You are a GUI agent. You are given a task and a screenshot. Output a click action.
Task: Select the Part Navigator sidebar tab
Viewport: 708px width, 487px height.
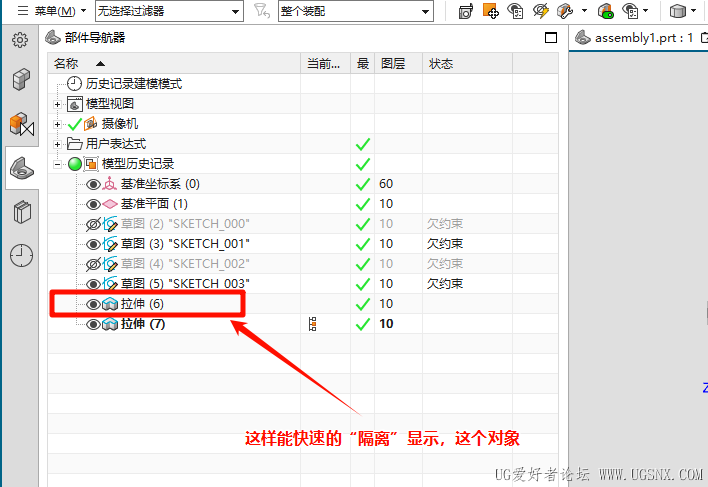point(22,168)
